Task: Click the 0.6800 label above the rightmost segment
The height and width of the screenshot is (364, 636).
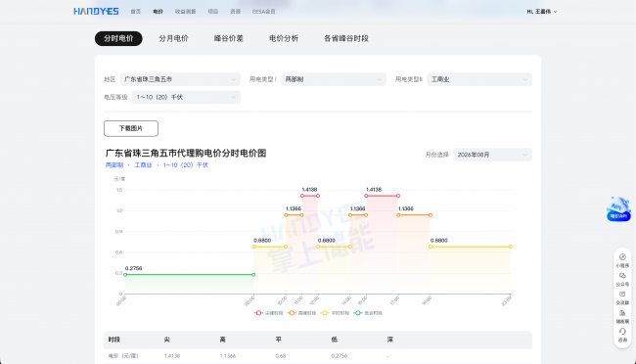Action: tap(439, 241)
